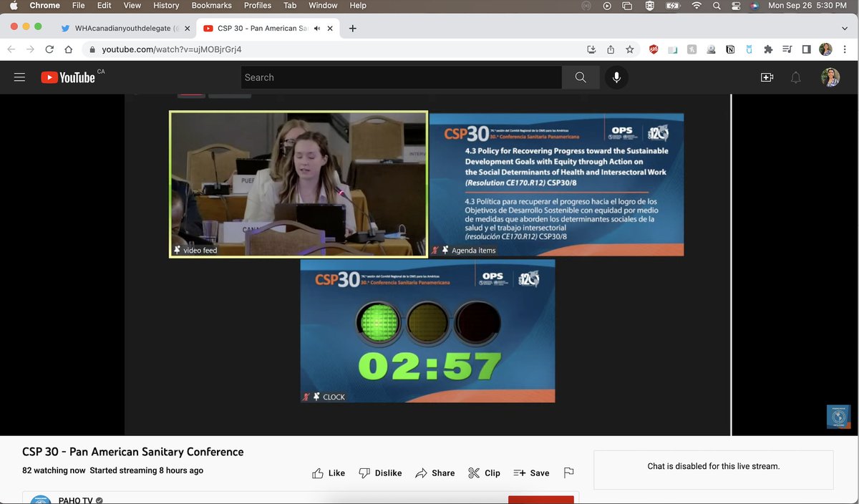Check the battery status icon

(x=673, y=6)
